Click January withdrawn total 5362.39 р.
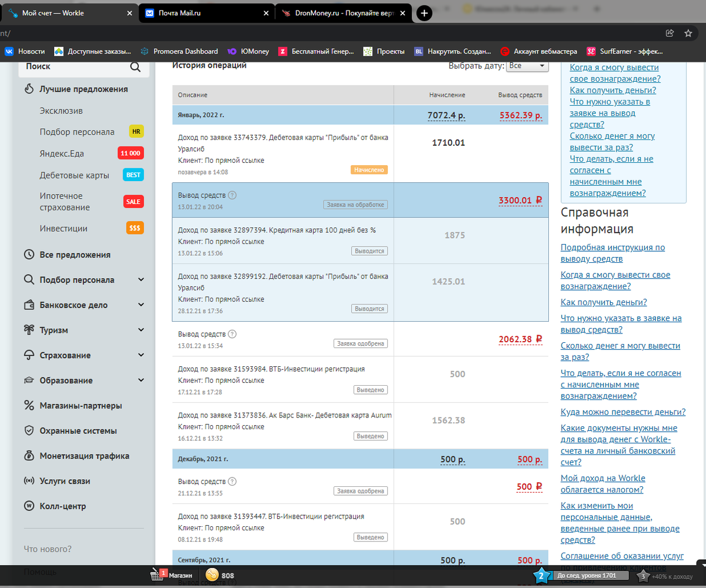The height and width of the screenshot is (588, 706). (521, 115)
